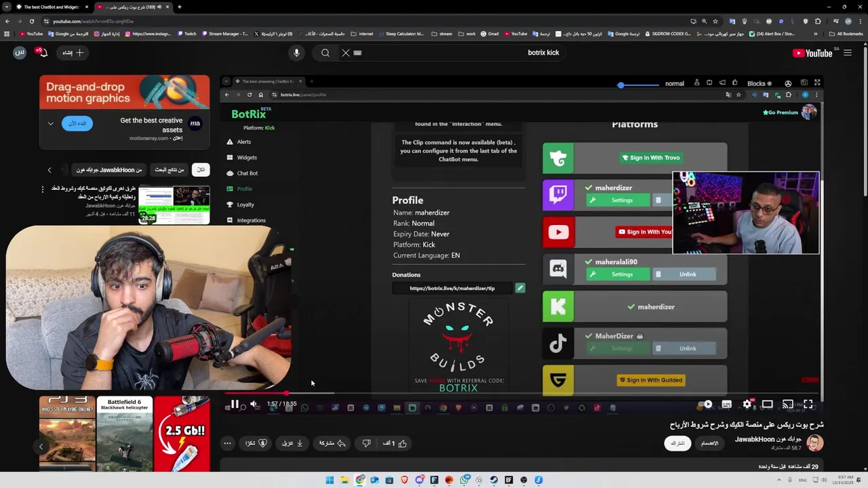
Task: Open the YouTube account avatar menu
Action: click(x=20, y=53)
